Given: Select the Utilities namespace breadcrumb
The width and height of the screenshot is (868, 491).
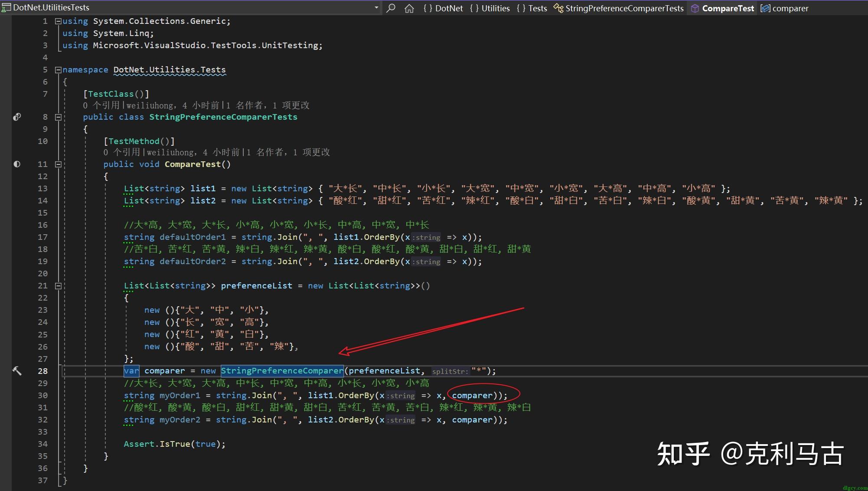Looking at the screenshot, I should click(x=490, y=8).
